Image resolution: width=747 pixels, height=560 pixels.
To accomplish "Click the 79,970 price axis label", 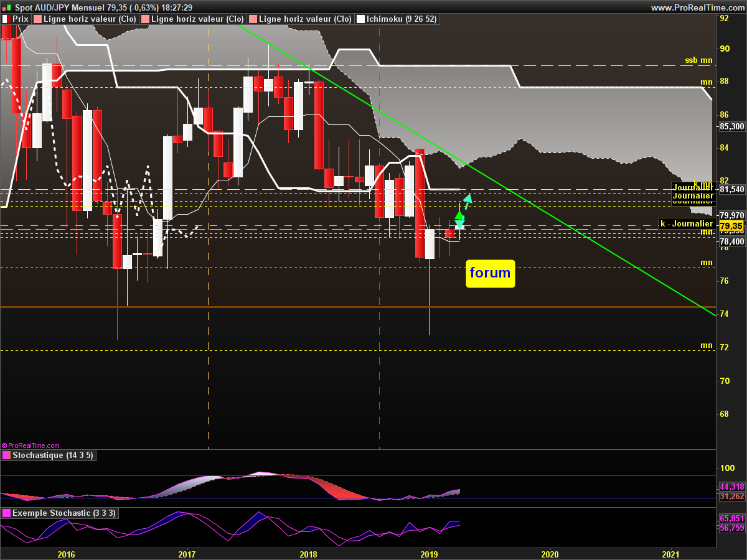I will click(x=731, y=215).
